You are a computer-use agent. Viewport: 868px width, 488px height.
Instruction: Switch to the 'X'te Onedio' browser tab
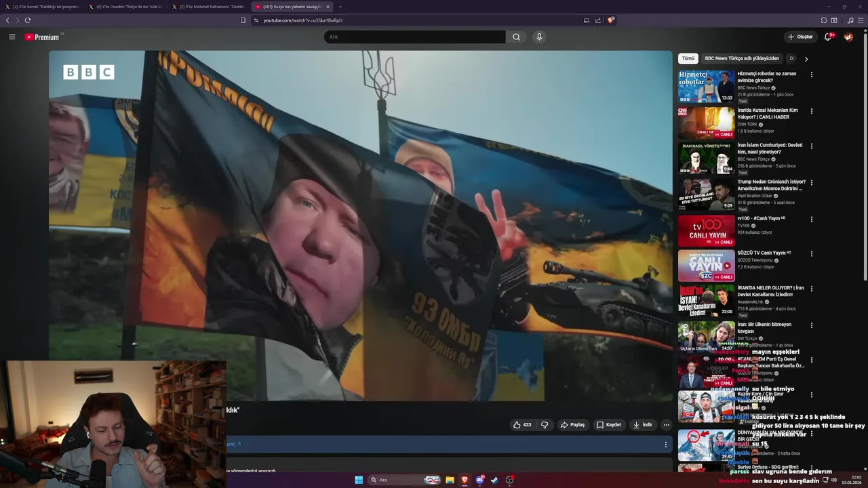click(x=125, y=7)
